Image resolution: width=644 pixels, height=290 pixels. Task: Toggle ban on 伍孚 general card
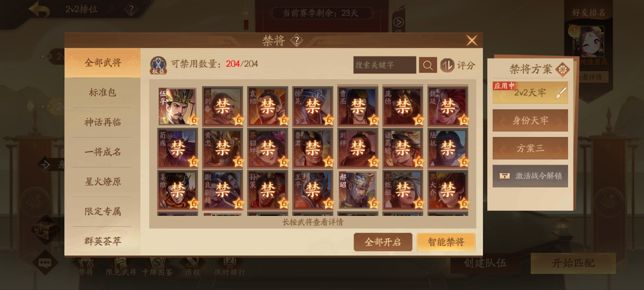177,106
